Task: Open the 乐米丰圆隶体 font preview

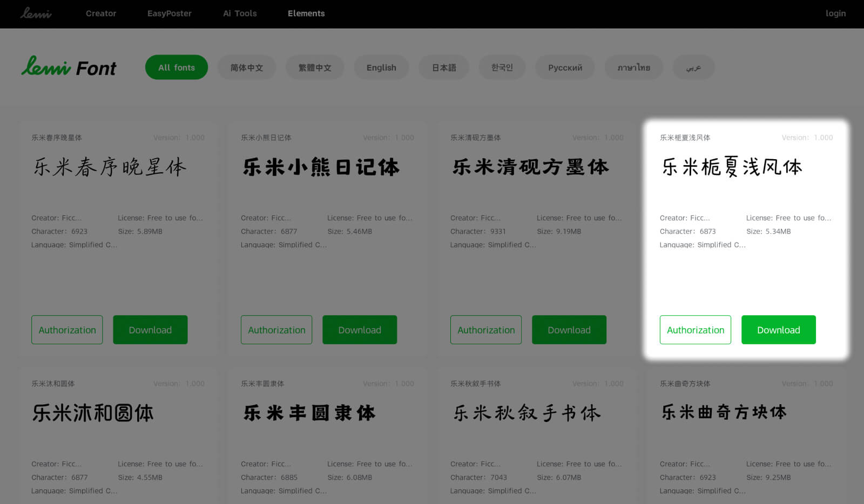Action: (309, 413)
